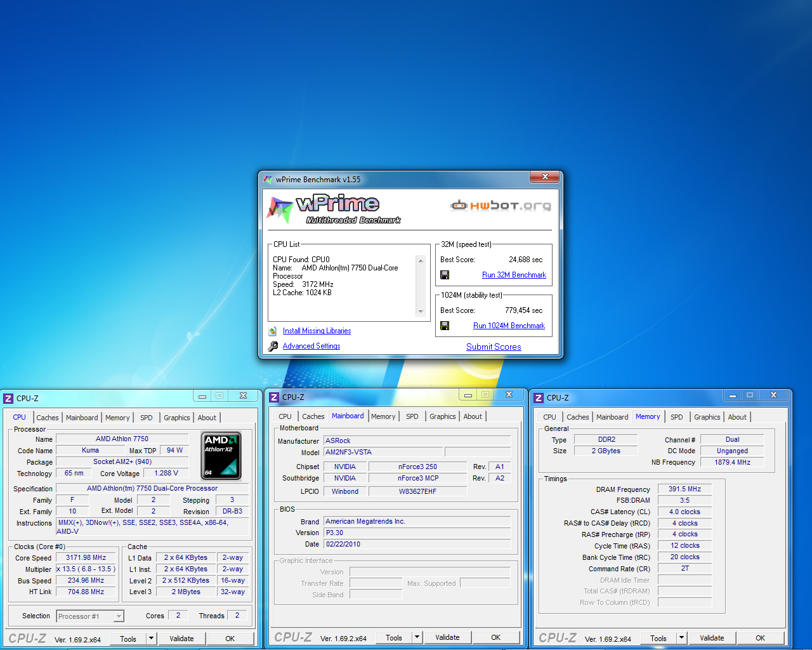Click the Install Missing Libraries icon
Viewport: 812px width, 650px height.
[x=273, y=331]
